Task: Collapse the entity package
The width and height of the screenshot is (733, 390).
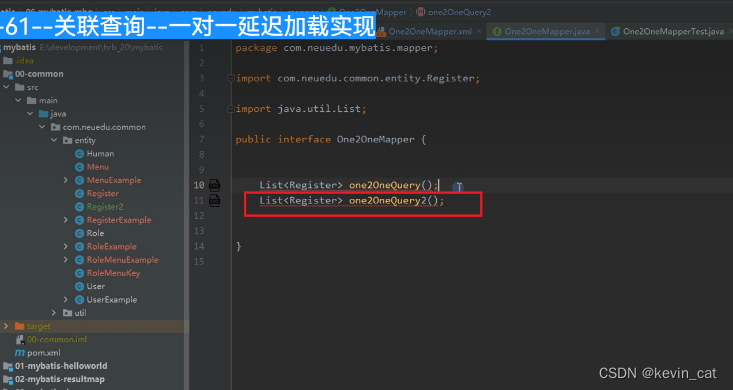Action: pyautogui.click(x=54, y=140)
